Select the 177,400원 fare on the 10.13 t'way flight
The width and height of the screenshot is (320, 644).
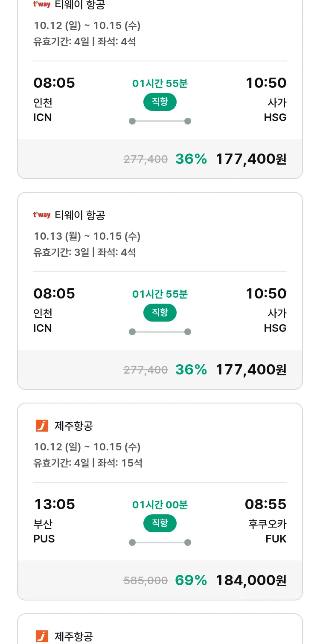pyautogui.click(x=251, y=369)
